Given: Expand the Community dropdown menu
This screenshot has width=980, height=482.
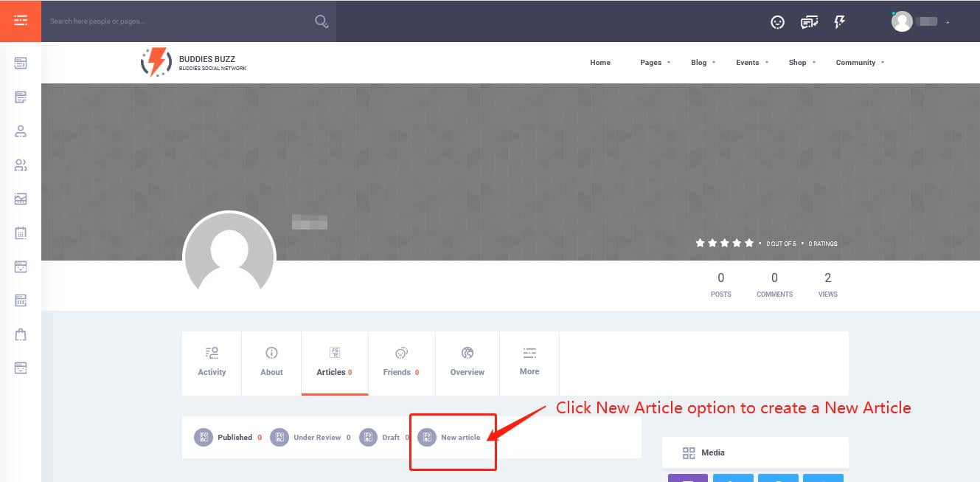Looking at the screenshot, I should click(x=859, y=63).
